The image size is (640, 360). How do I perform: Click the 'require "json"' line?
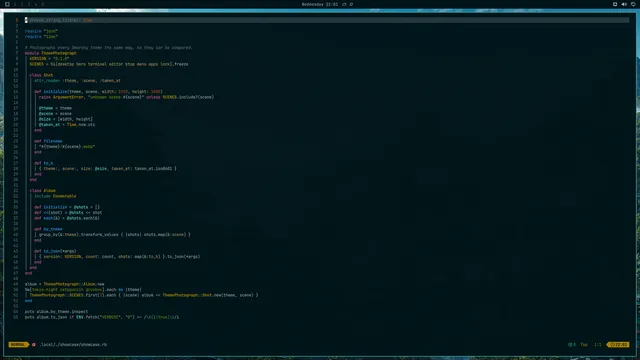click(41, 31)
